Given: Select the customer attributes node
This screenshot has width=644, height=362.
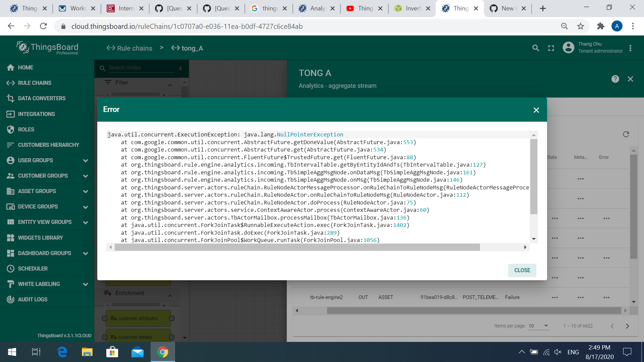Looking at the screenshot, I should click(x=138, y=318).
